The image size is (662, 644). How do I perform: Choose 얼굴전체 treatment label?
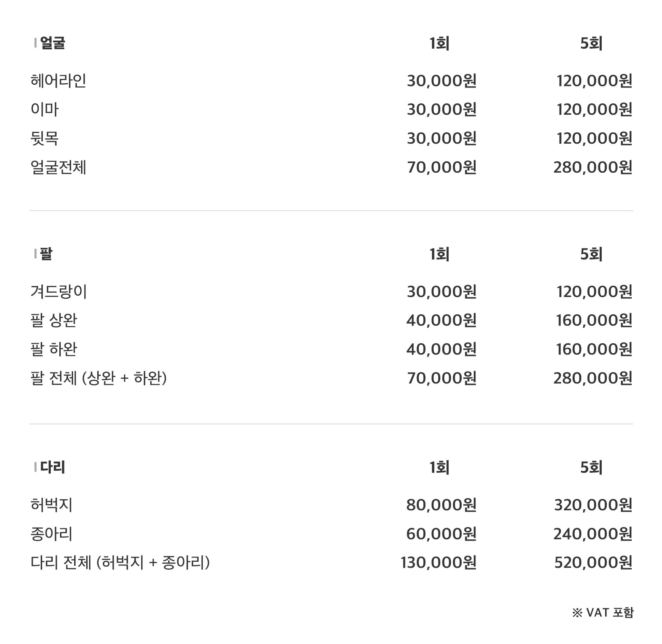pyautogui.click(x=58, y=167)
